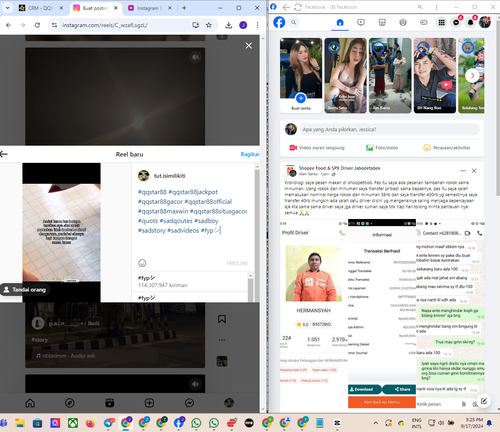Click Video siaran langsung
The width and height of the screenshot is (500, 432).
click(x=317, y=148)
